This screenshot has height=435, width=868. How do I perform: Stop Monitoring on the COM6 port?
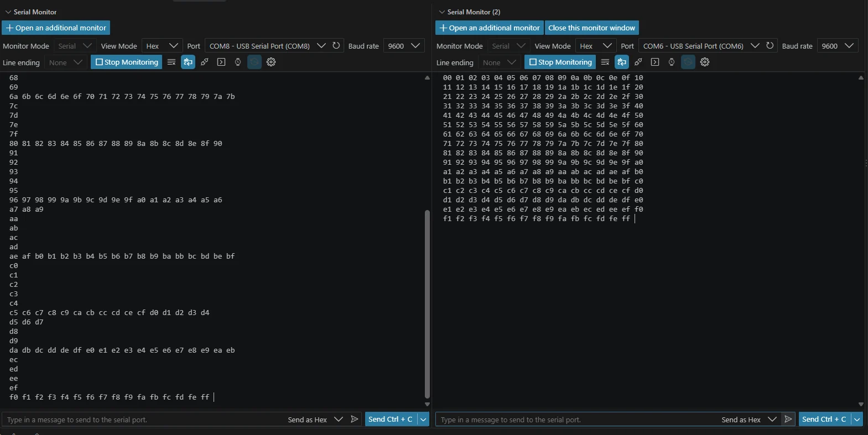point(560,62)
